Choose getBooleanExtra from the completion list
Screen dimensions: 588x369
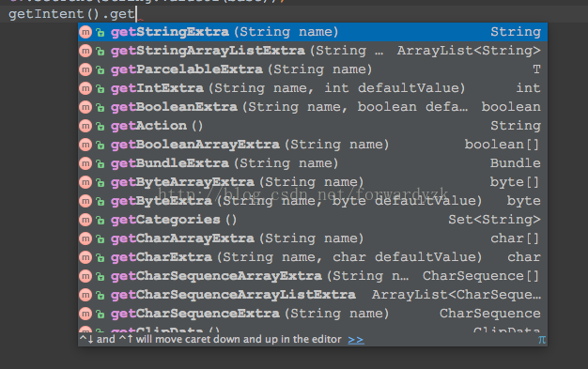[313, 107]
